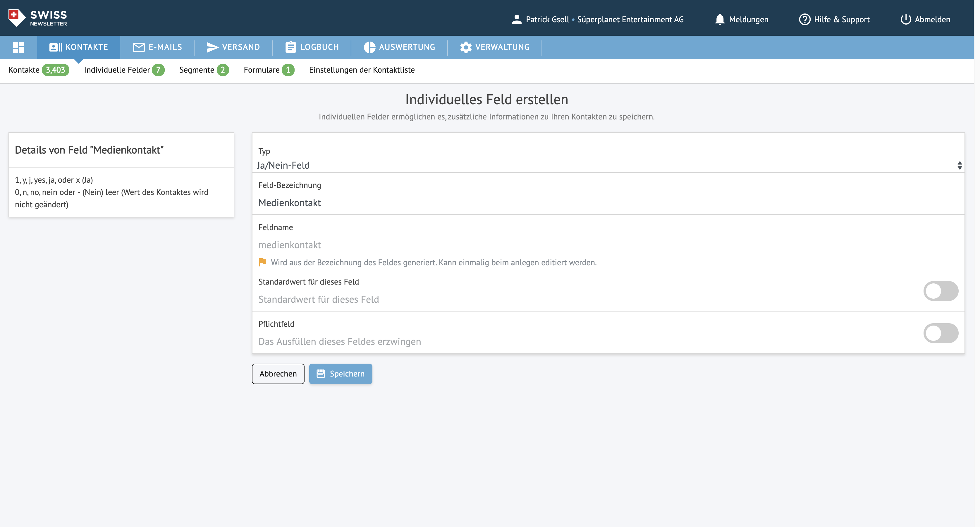
Task: Sign out via the Abmelden button
Action: pyautogui.click(x=925, y=19)
